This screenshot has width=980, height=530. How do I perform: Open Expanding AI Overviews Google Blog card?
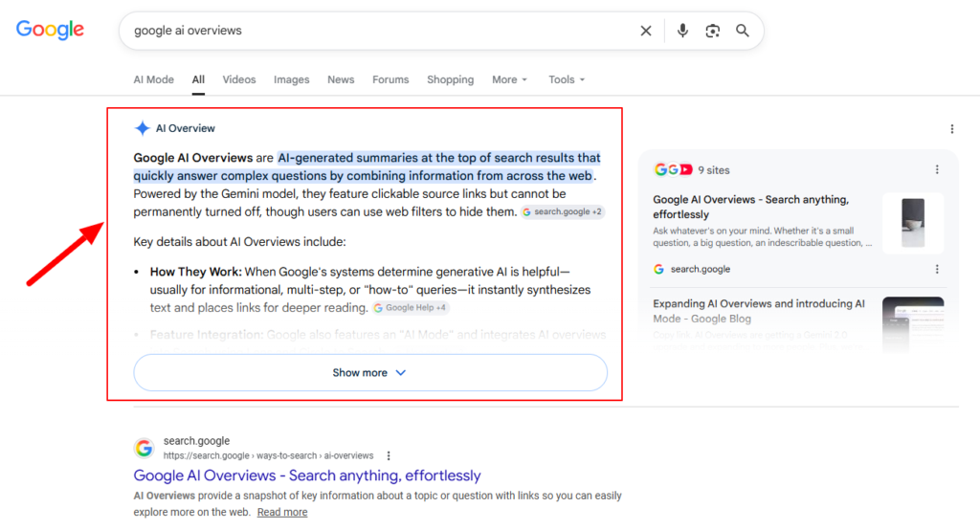[x=759, y=311]
